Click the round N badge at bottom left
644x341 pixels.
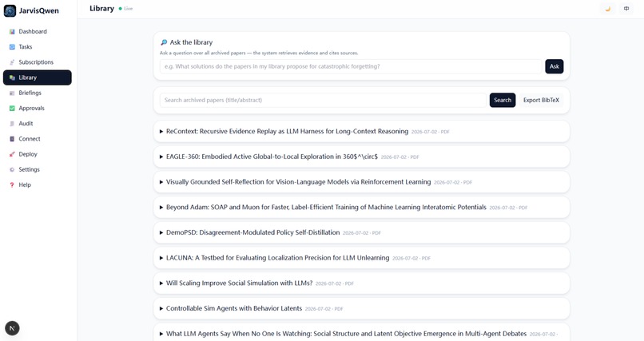[x=12, y=328]
